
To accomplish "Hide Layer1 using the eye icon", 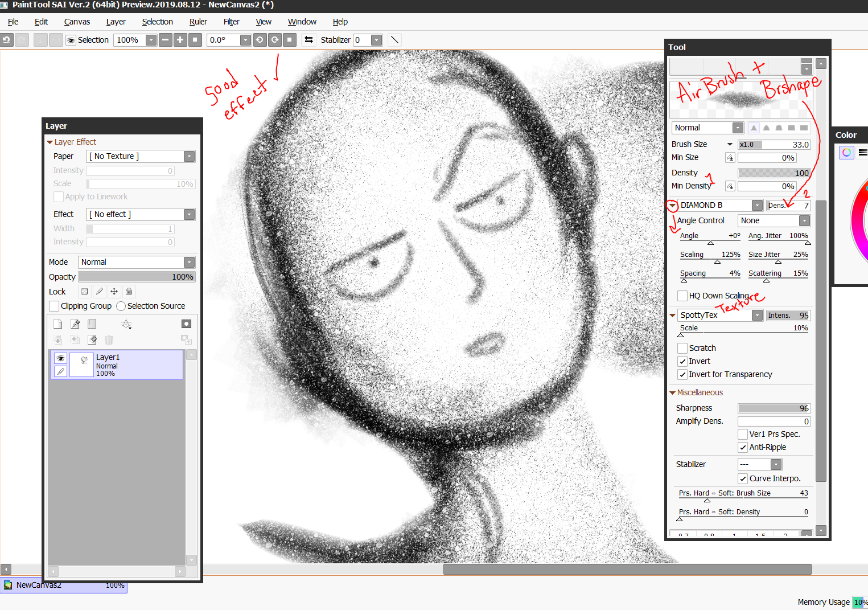I will point(60,358).
